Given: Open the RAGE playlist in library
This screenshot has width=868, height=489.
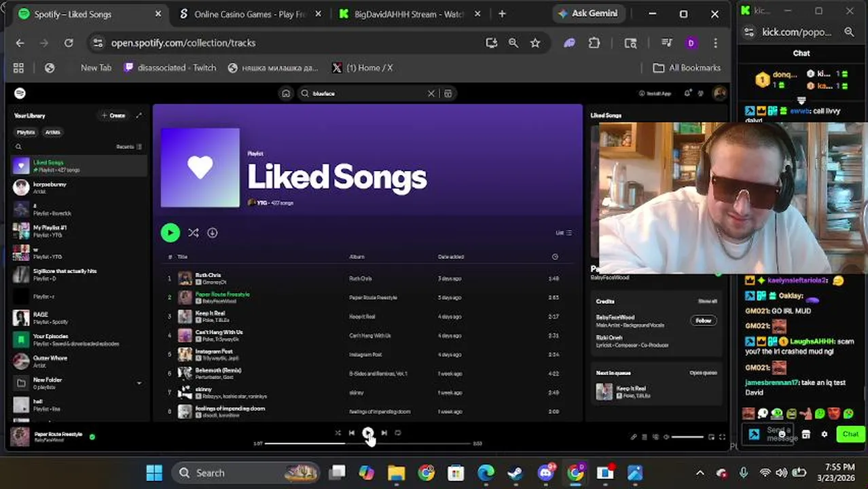Looking at the screenshot, I should [79, 318].
